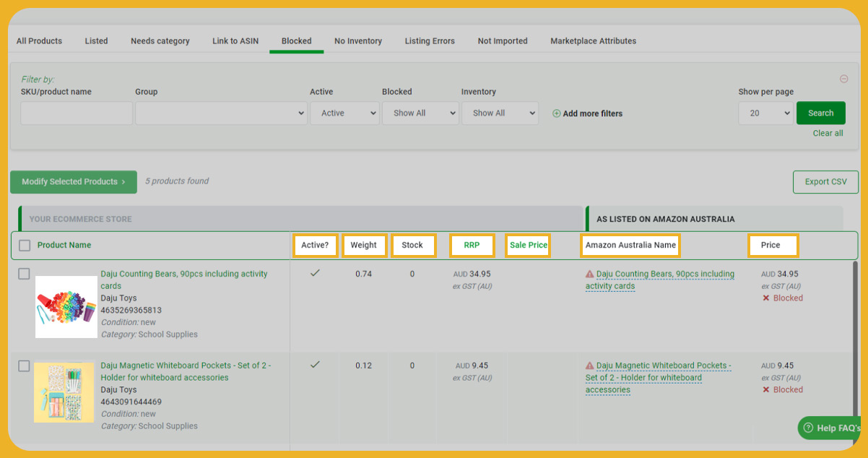868x458 pixels.
Task: Switch to the Listing Errors tab
Action: (x=430, y=41)
